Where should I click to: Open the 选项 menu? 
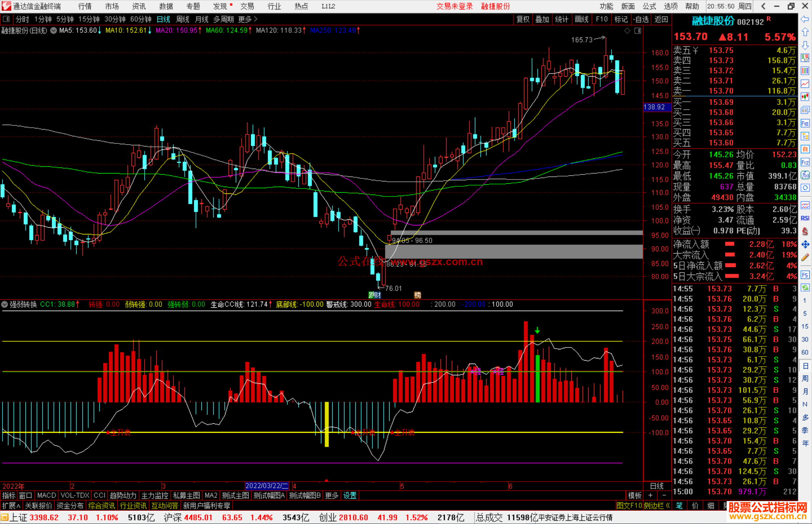(671, 6)
